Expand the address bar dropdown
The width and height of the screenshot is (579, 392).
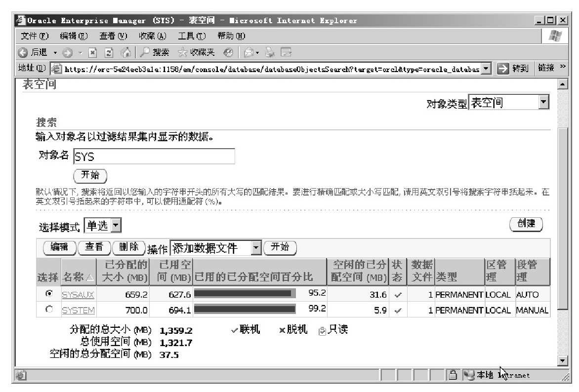coord(487,69)
